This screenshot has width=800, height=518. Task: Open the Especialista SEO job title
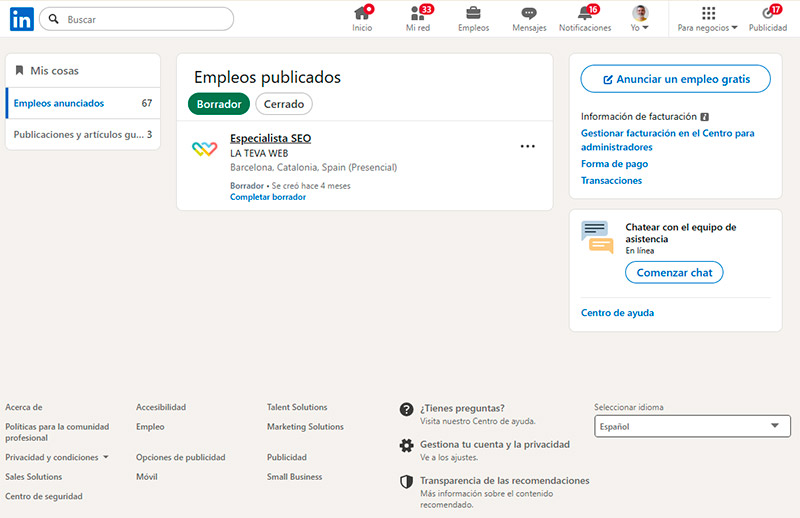coord(270,138)
